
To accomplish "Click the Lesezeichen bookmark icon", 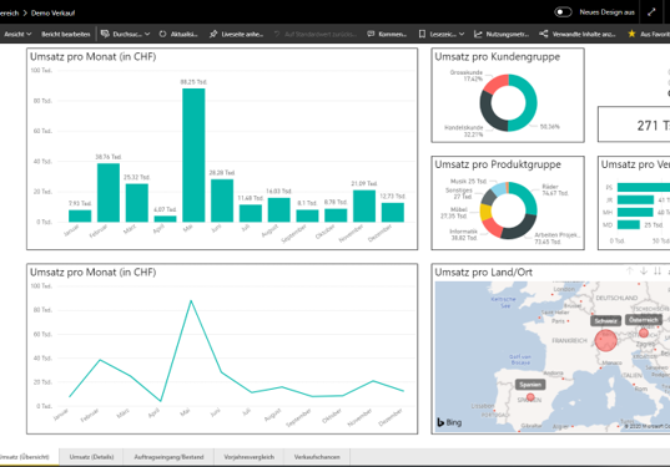I will click(x=422, y=34).
